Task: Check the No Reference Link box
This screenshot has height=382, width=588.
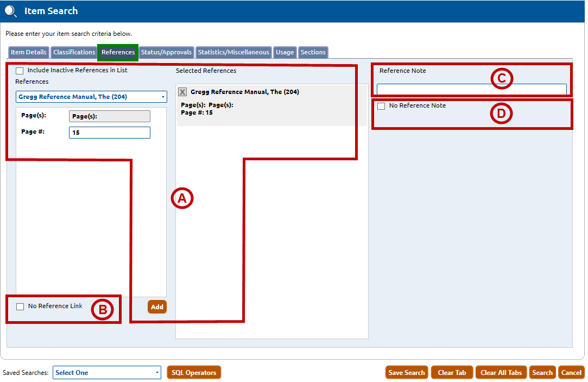Action: click(20, 306)
